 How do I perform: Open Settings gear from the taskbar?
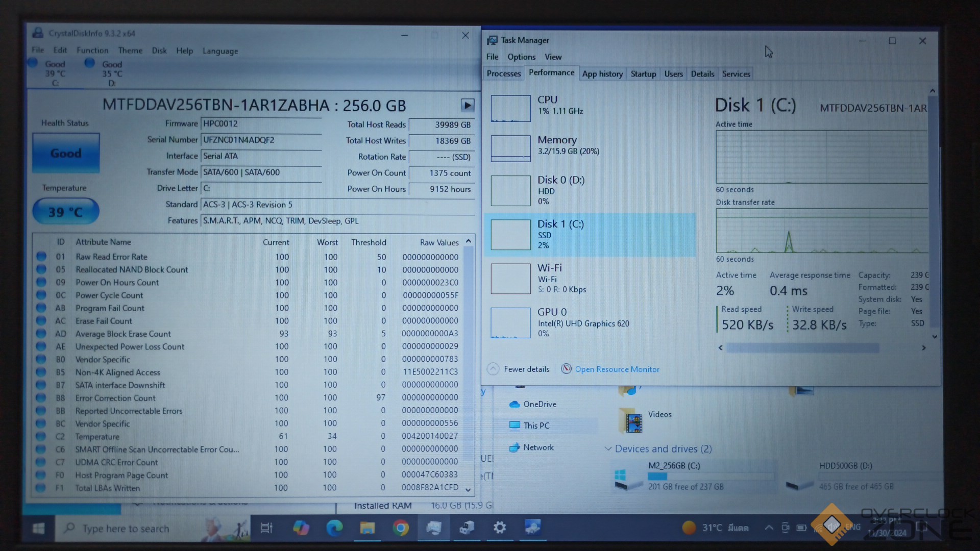(500, 528)
